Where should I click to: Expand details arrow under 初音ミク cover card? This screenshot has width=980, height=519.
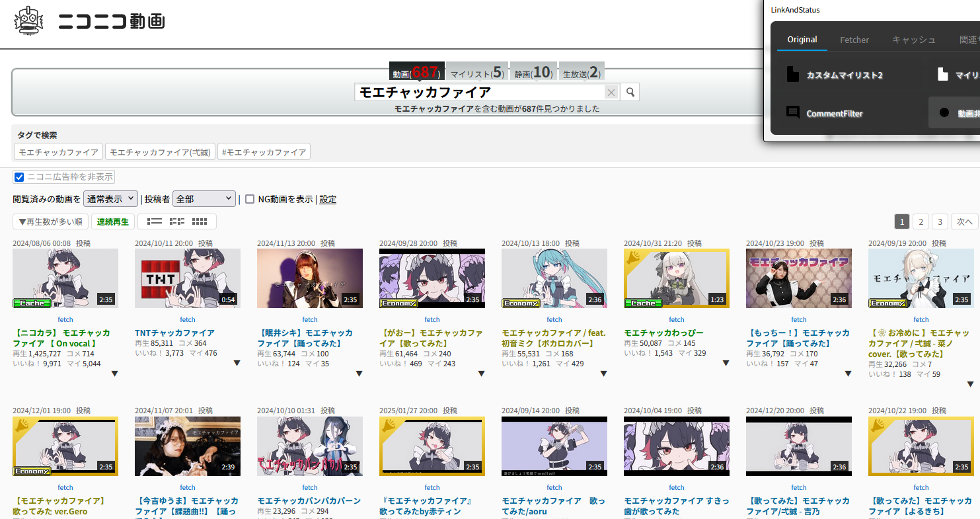click(603, 374)
